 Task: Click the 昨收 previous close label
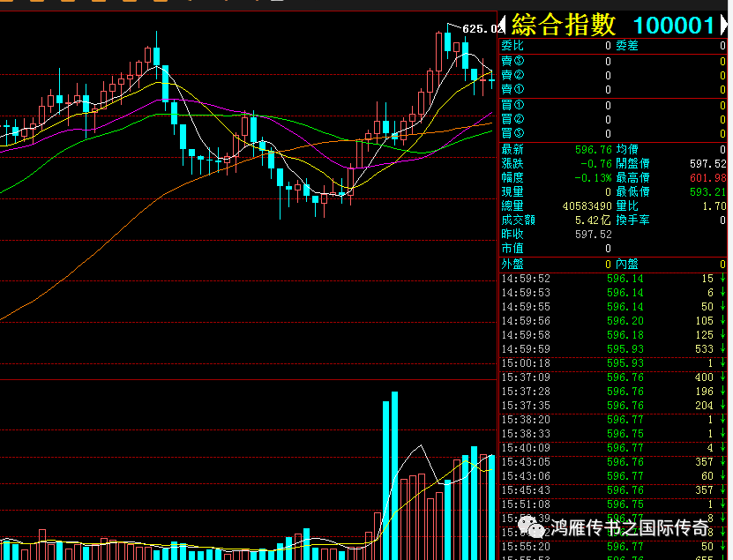[512, 235]
